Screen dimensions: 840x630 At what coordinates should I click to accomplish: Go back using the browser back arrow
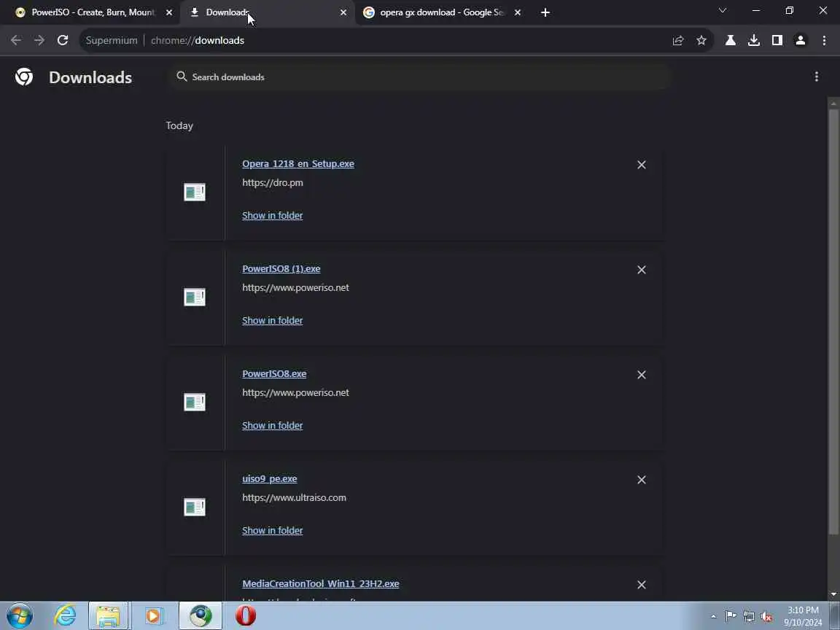16,40
